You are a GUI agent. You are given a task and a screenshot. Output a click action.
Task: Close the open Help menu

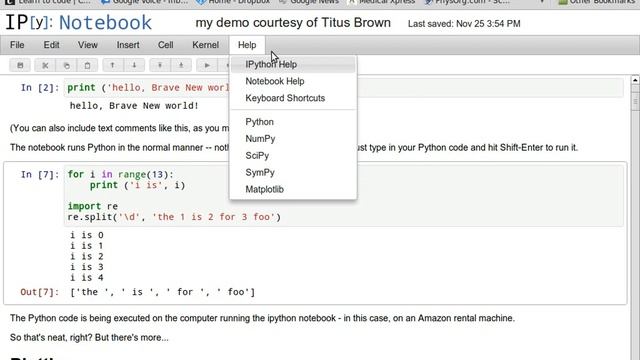pyautogui.click(x=247, y=45)
